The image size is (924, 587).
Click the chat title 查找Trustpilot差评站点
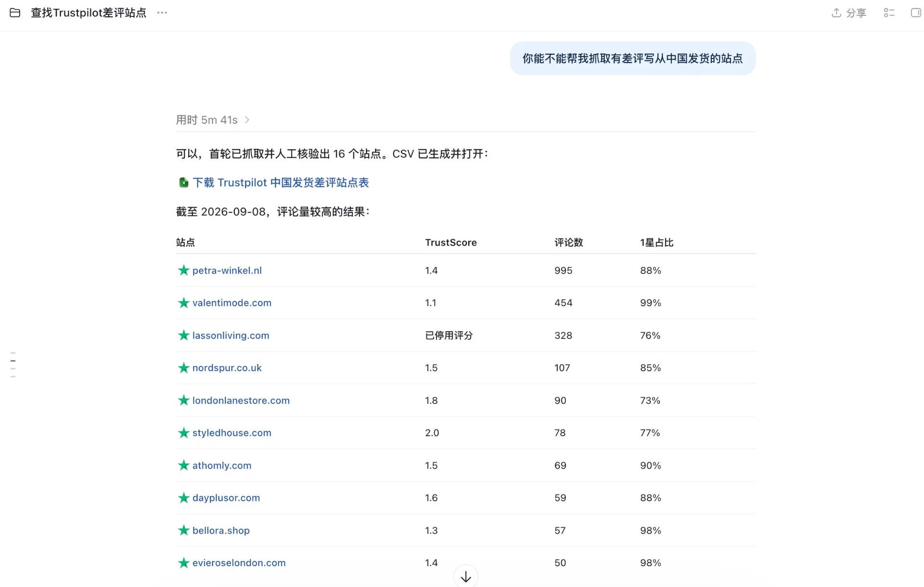click(89, 13)
